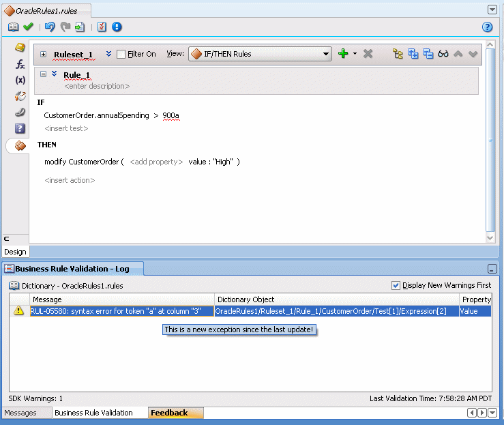Select the Ruleset diamond tab in the side strip
This screenshot has height=425, width=504.
pos(20,145)
